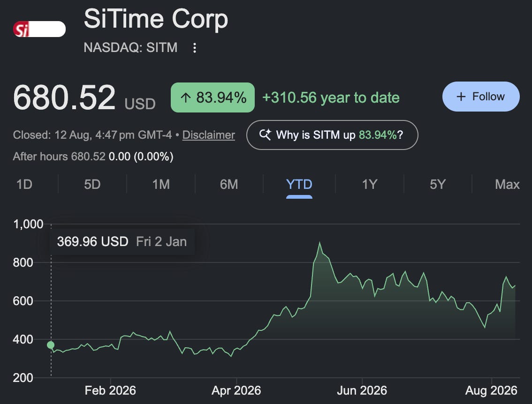Click 'Why is SITM up 83.94%?' button
This screenshot has height=404, width=532.
[x=332, y=135]
